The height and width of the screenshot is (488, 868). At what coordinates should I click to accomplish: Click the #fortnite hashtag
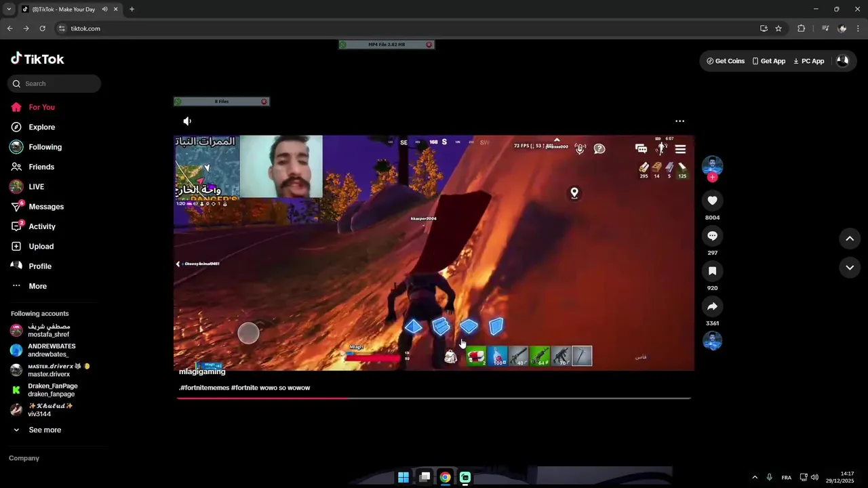click(243, 388)
